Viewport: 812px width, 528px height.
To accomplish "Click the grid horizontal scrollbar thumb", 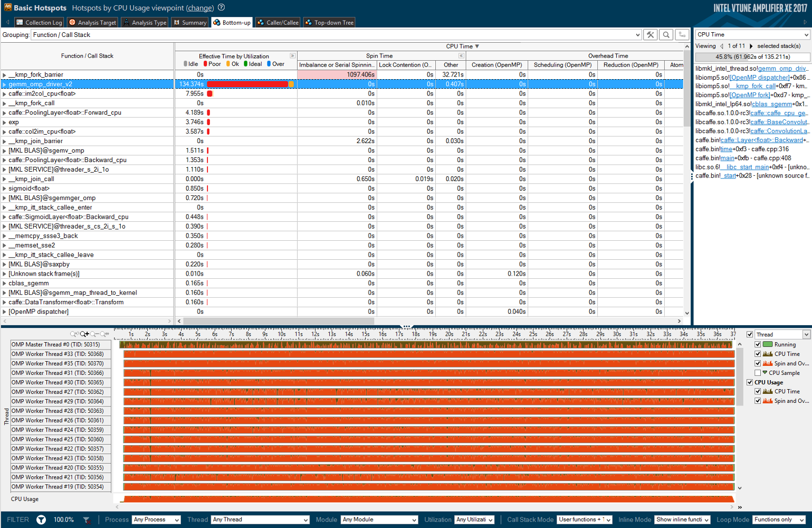I will point(279,320).
